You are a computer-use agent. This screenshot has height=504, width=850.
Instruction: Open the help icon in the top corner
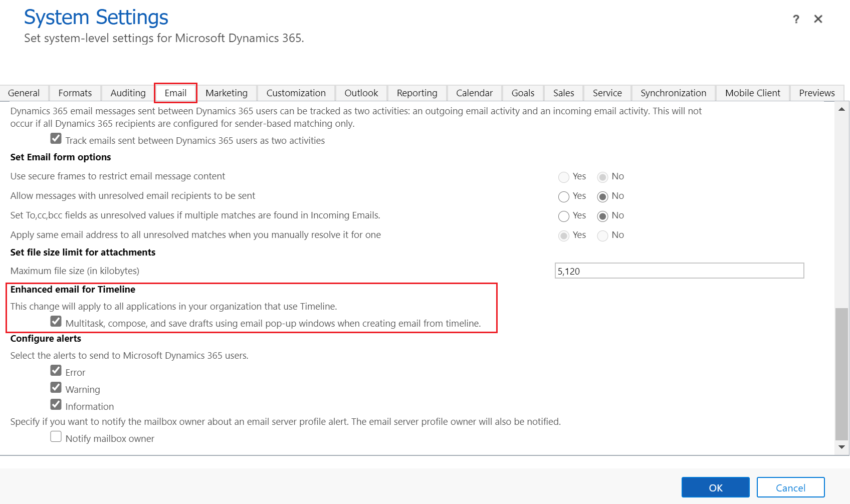click(x=796, y=19)
